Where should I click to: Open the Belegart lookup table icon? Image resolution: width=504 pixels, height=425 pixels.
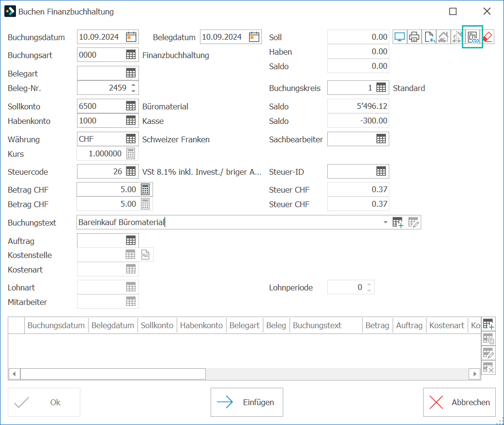(x=131, y=73)
